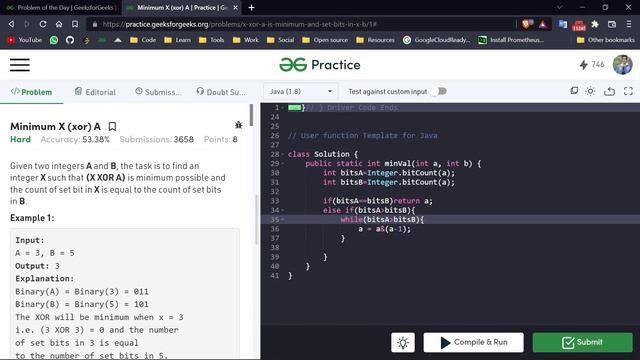Submit the solution
This screenshot has height=360, width=640.
(582, 342)
